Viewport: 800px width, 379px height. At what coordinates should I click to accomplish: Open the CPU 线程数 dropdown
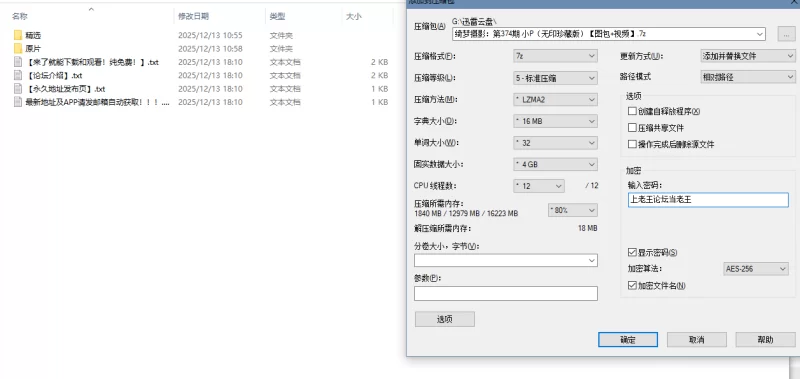point(539,186)
